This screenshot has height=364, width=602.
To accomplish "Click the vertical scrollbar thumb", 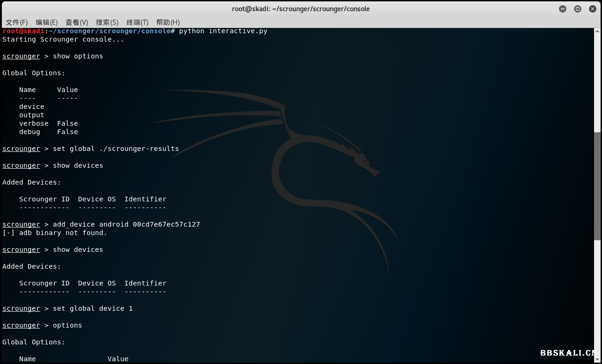I will pos(598,187).
